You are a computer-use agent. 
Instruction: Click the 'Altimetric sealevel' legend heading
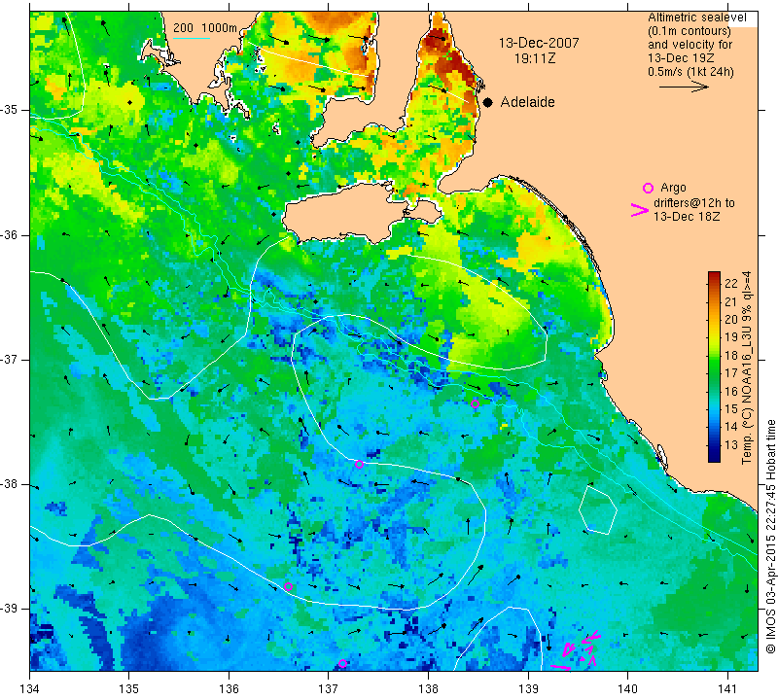(x=696, y=17)
